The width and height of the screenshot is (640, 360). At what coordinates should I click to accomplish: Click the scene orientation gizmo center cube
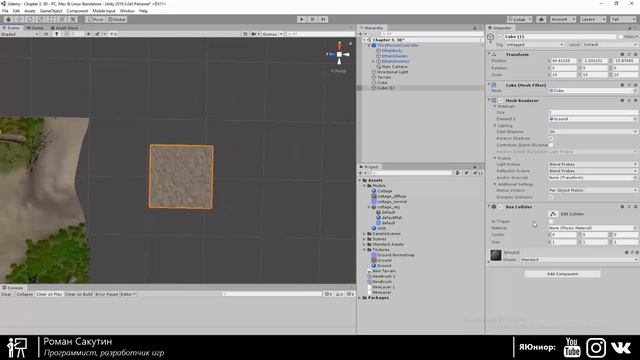(339, 54)
